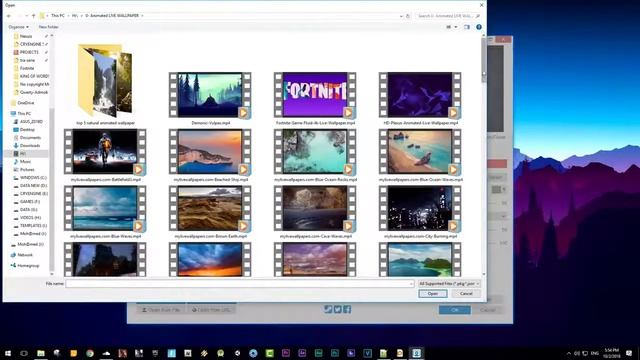Click OK in the background wallpaper window
Viewport: 640px width, 360px height.
[x=455, y=310]
